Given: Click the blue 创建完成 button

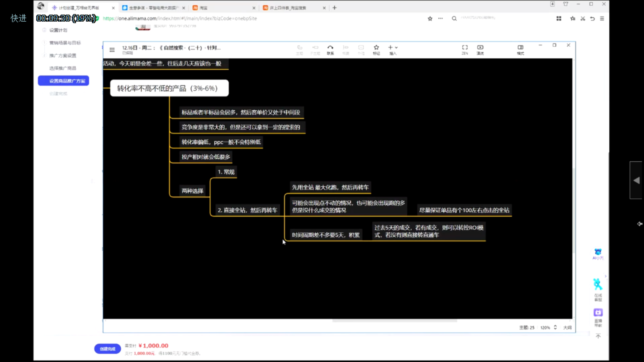Looking at the screenshot, I should (x=107, y=349).
